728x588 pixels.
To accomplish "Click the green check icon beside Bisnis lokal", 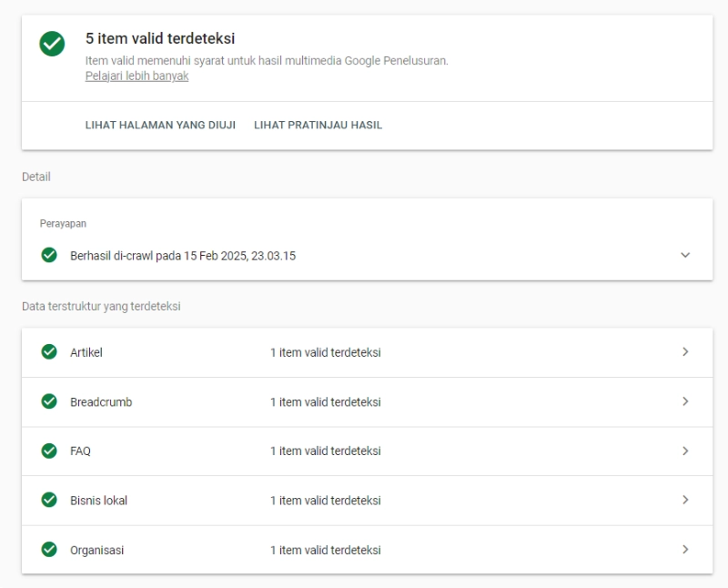I will coord(49,500).
